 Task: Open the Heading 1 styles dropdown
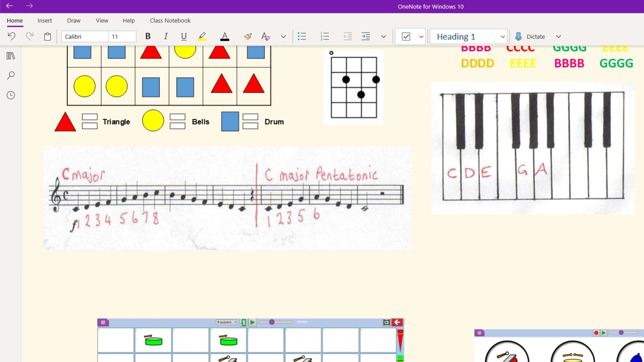pyautogui.click(x=468, y=37)
